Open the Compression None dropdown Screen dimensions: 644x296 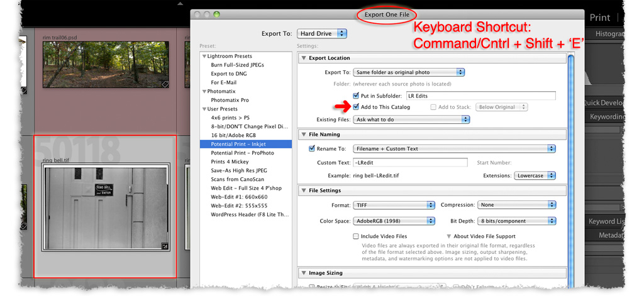pos(516,205)
